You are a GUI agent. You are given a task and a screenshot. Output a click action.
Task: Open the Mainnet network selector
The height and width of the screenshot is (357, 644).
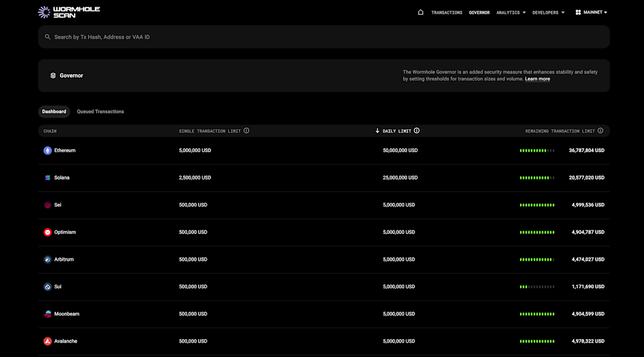tap(591, 13)
